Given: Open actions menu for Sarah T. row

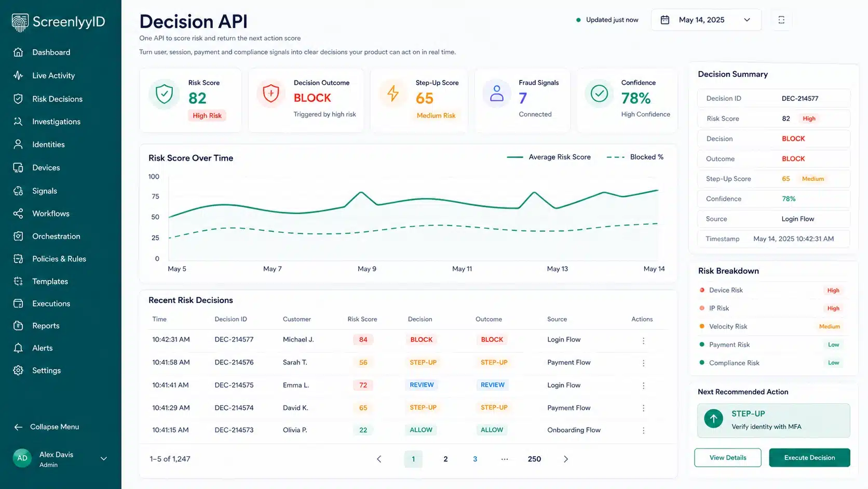Looking at the screenshot, I should tap(643, 363).
